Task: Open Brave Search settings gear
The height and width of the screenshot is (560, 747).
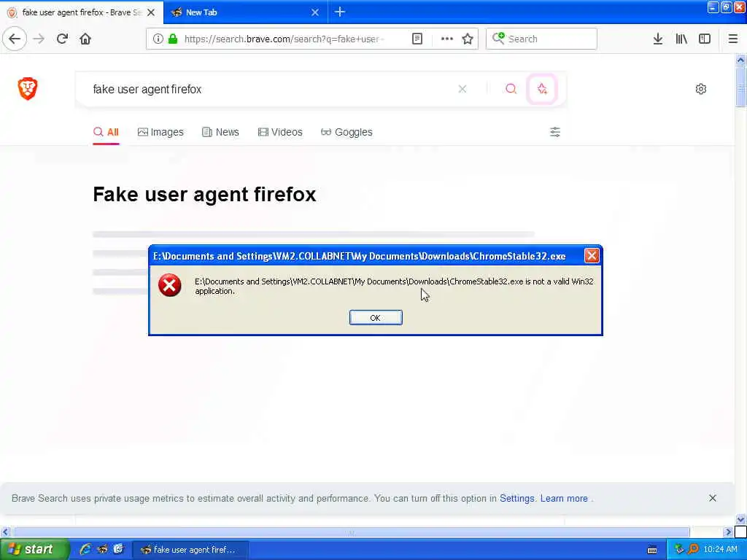Action: click(701, 88)
